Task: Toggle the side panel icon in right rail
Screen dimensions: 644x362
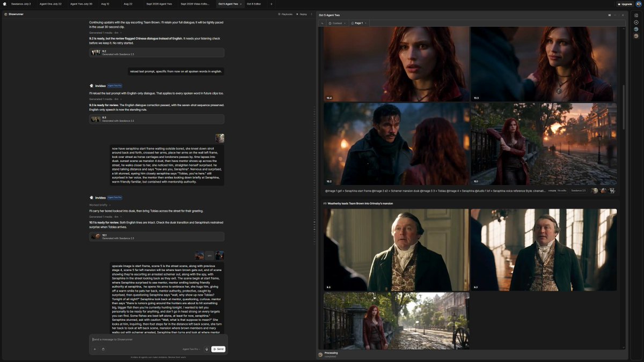Action: (636, 15)
